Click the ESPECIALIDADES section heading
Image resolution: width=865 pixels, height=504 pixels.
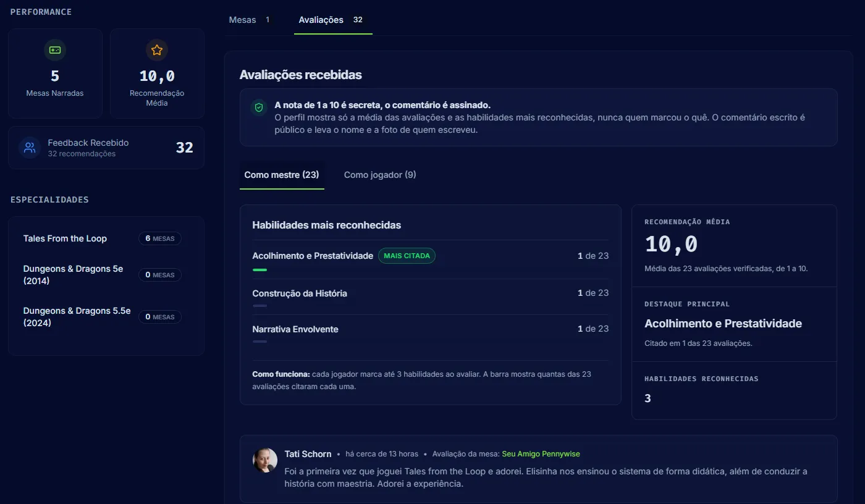pyautogui.click(x=49, y=199)
